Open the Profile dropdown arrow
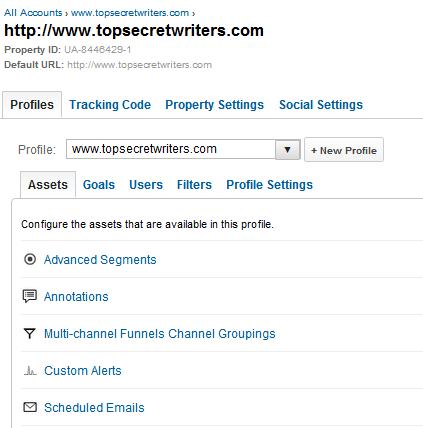Screen dimensions: 423x428 point(288,150)
